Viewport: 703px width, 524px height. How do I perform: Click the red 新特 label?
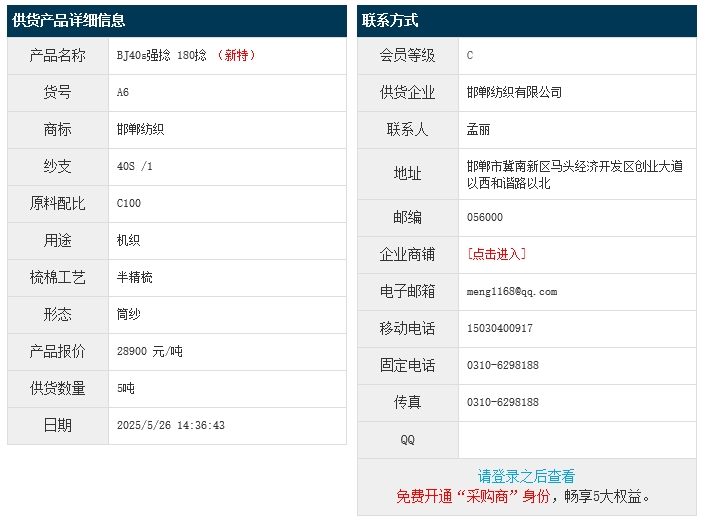pos(238,55)
